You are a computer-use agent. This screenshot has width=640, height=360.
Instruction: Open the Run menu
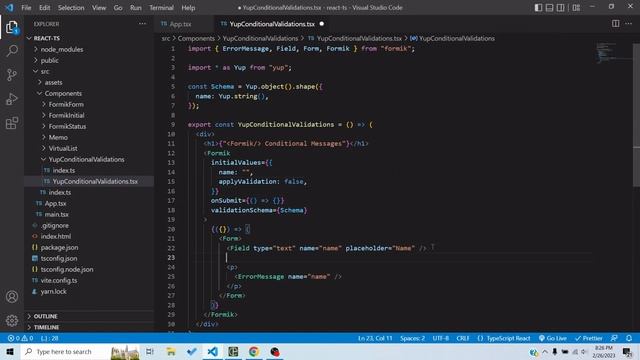(136, 7)
